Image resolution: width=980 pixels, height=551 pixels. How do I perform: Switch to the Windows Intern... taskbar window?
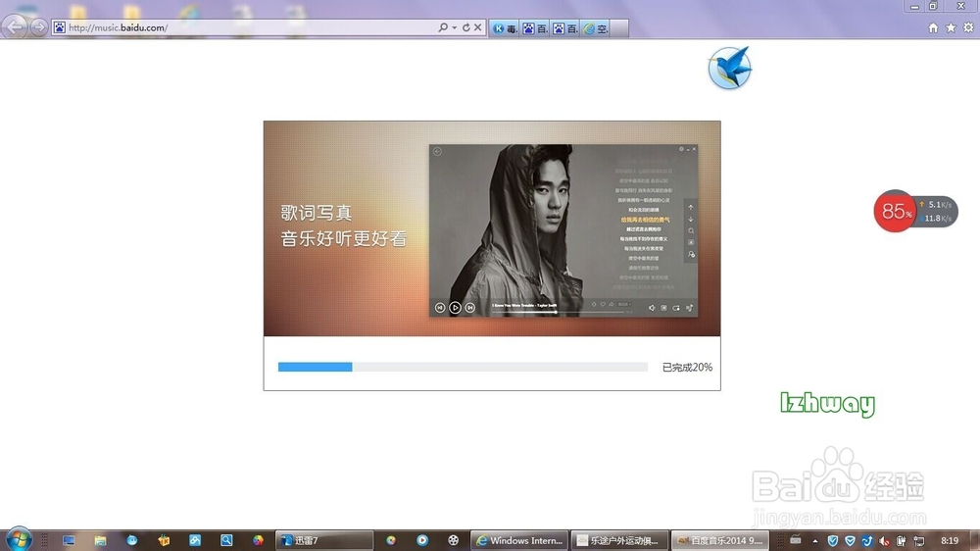(518, 540)
